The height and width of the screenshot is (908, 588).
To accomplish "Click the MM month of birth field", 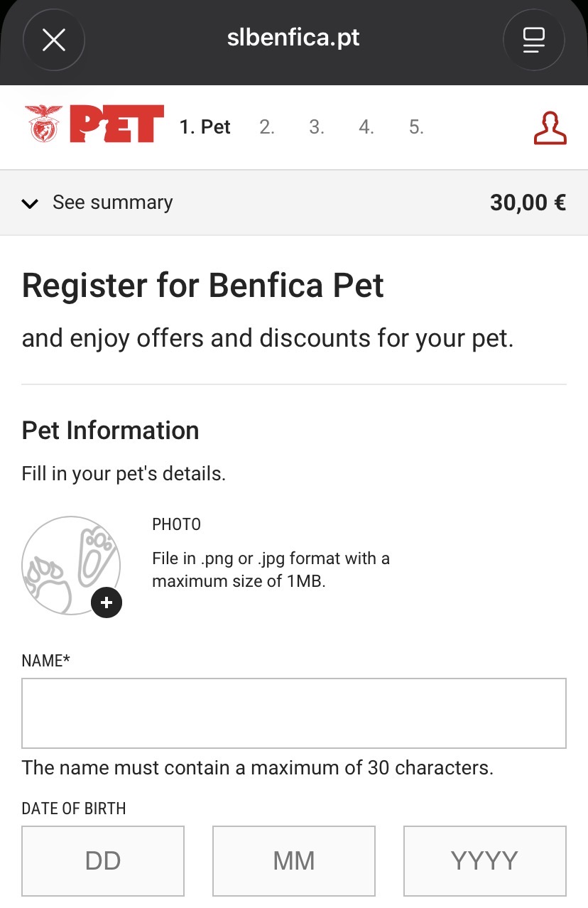I will click(293, 860).
